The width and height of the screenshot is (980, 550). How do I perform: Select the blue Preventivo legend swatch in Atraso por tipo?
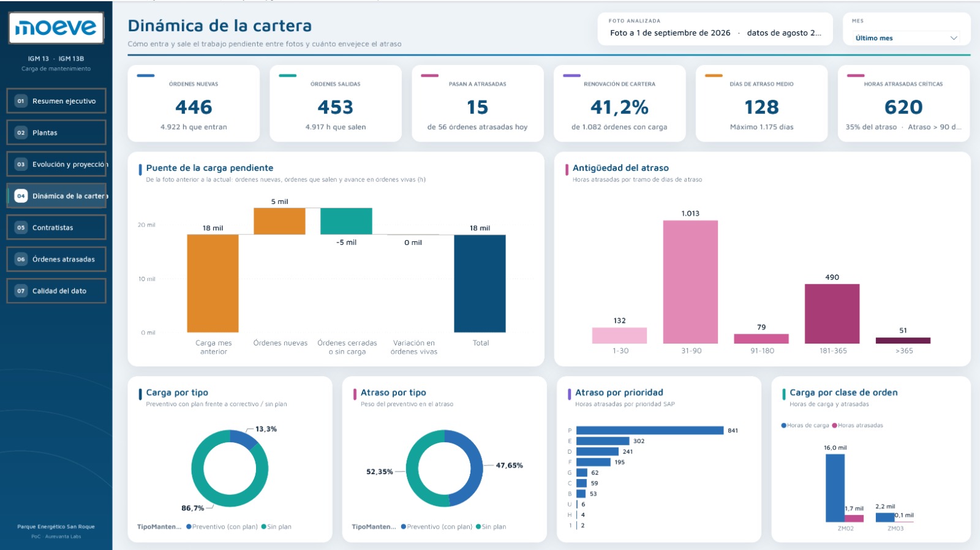click(404, 527)
